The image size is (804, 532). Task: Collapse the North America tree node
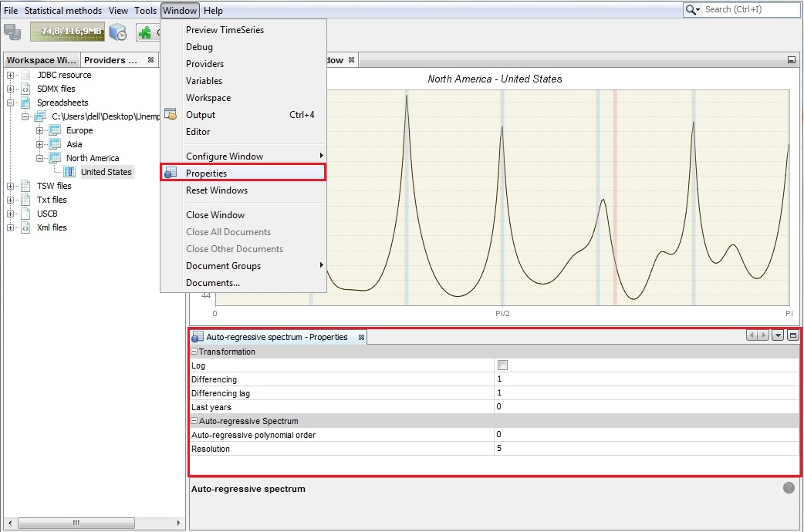[39, 158]
